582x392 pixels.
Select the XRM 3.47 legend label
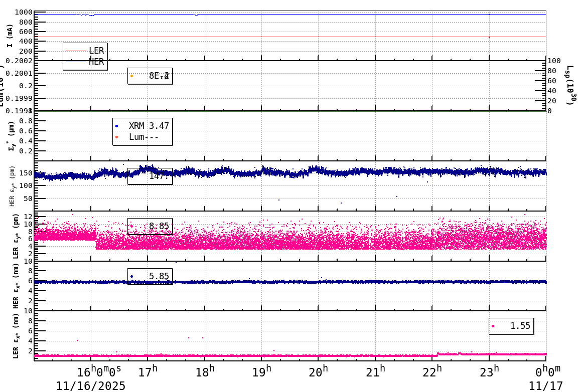click(149, 126)
